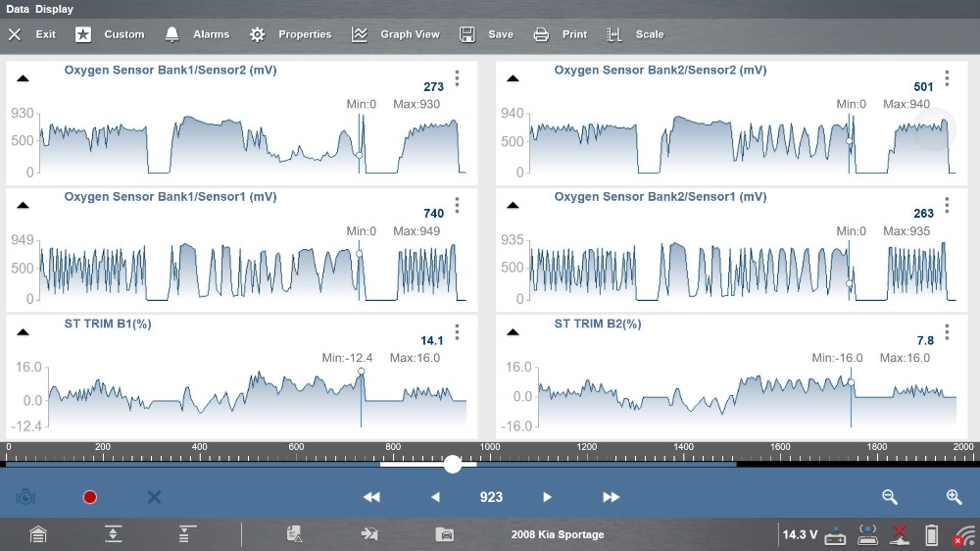Click the camera snapshot icon

point(25,497)
